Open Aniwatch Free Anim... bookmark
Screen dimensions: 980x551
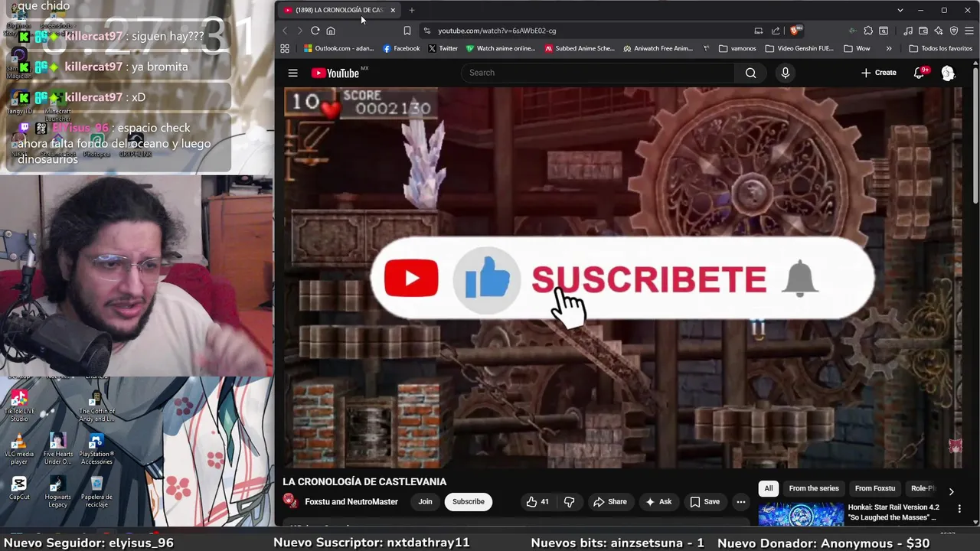[x=658, y=48]
